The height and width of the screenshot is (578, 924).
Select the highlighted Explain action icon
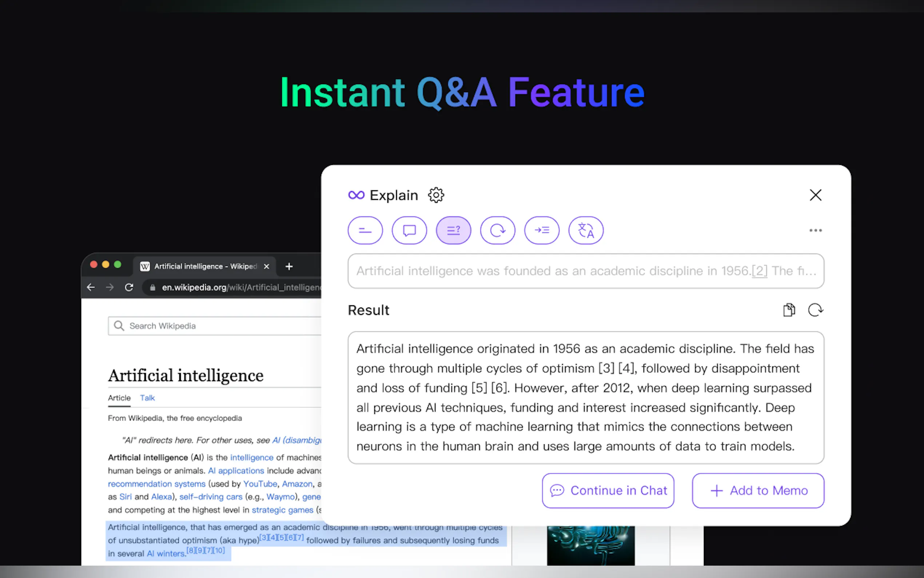[453, 230]
